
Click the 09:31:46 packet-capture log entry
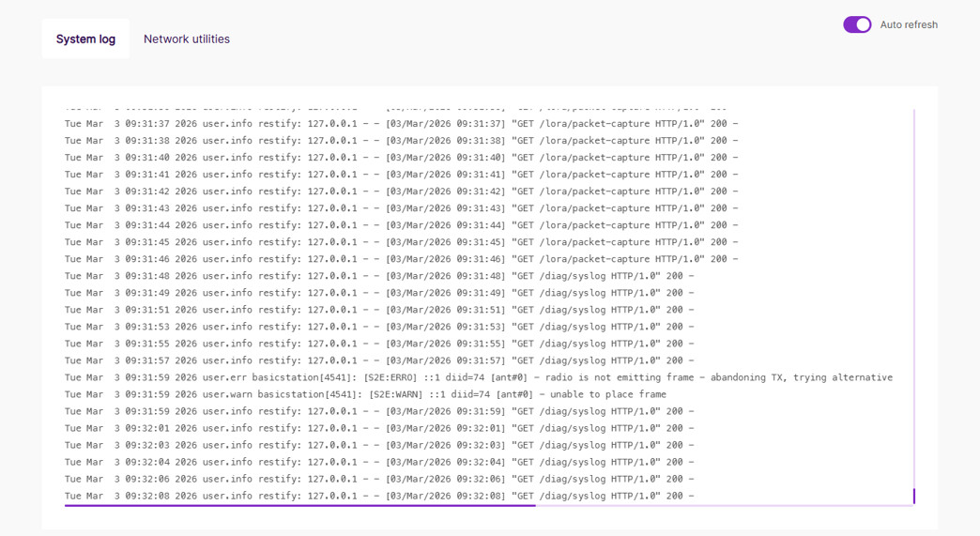(x=401, y=259)
